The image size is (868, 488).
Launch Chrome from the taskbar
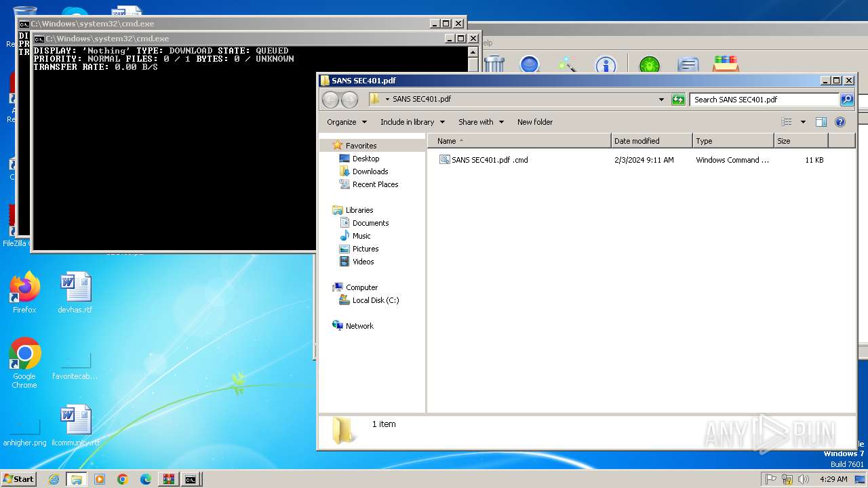(123, 479)
